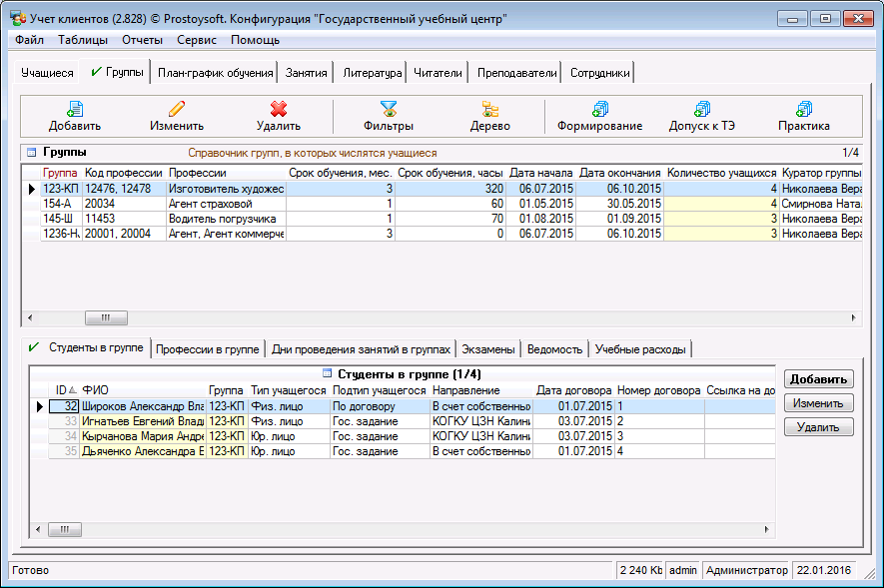Image resolution: width=884 pixels, height=588 pixels.
Task: Click the Добавить button beside students list
Action: pos(818,379)
